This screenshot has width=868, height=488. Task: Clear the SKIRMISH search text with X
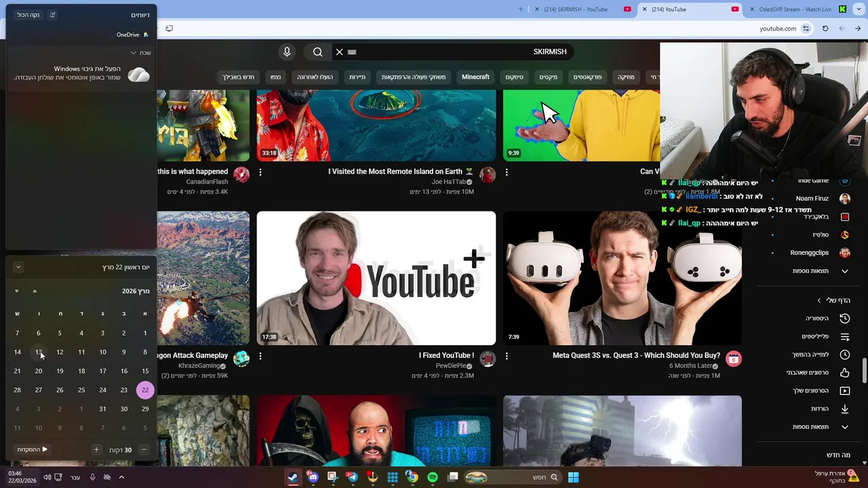point(340,52)
